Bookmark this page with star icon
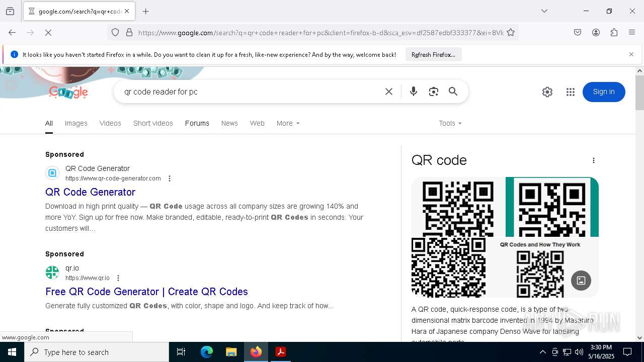The width and height of the screenshot is (644, 362). [511, 33]
